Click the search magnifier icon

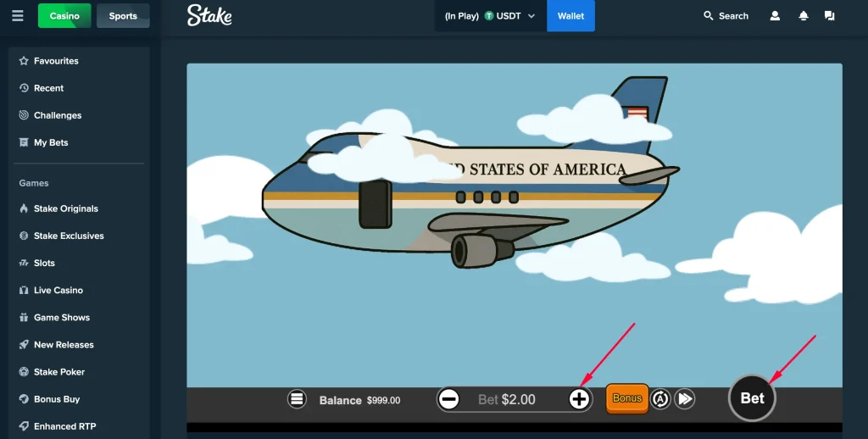click(708, 16)
